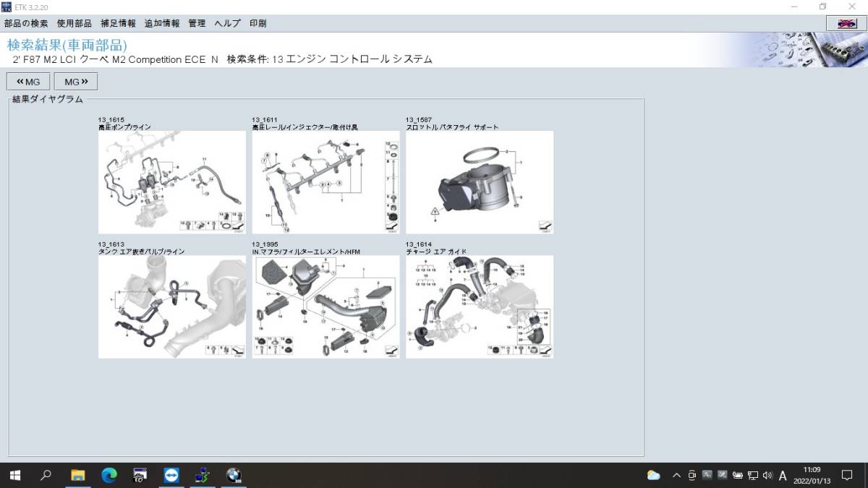Open volume control in system tray
Screen dimensions: 868x488
pos(767,475)
